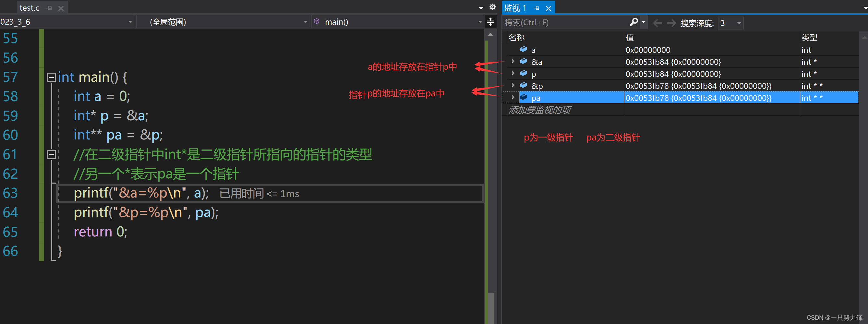The height and width of the screenshot is (324, 868).
Task: Pin the test.c editor tab
Action: 50,8
